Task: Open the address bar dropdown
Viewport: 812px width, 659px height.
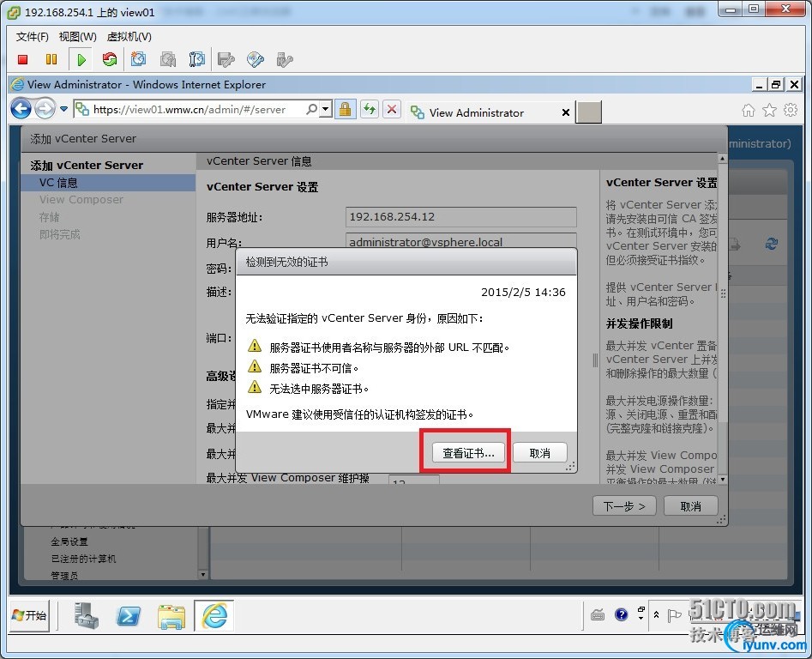Action: click(x=325, y=109)
